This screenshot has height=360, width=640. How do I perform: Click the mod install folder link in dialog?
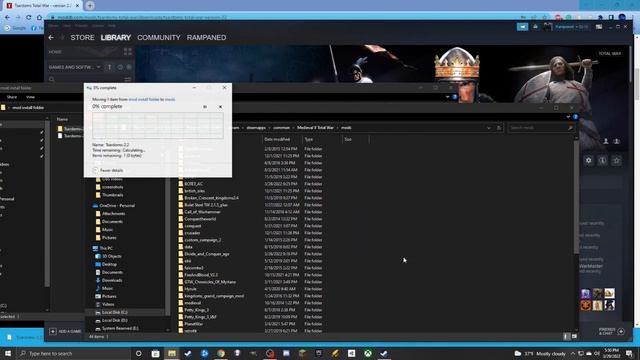(x=144, y=99)
